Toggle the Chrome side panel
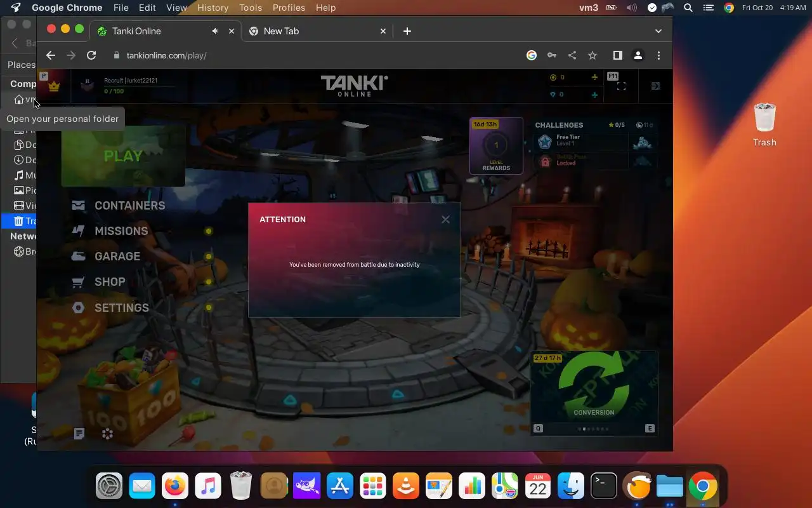 (617, 55)
